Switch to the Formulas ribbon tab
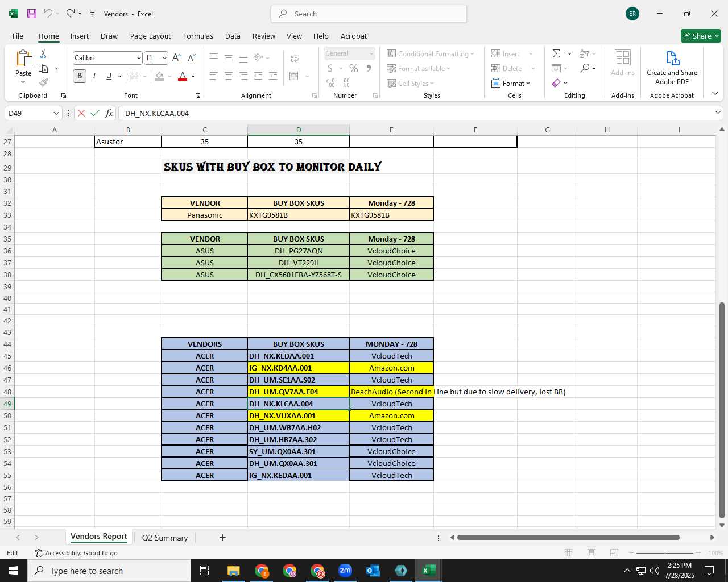 (198, 36)
